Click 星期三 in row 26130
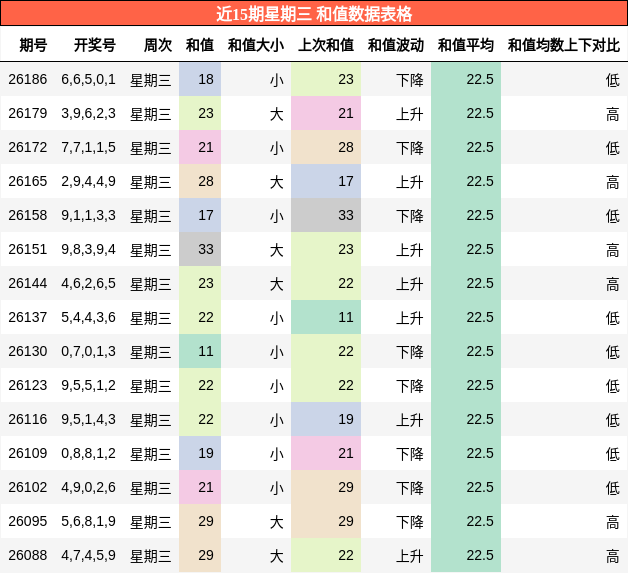The image size is (628, 573). (151, 352)
